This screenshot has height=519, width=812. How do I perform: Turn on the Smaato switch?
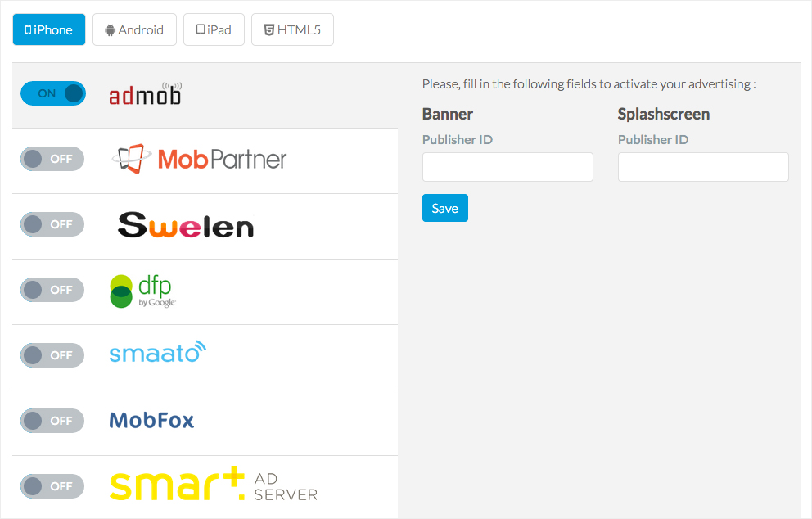pyautogui.click(x=52, y=355)
